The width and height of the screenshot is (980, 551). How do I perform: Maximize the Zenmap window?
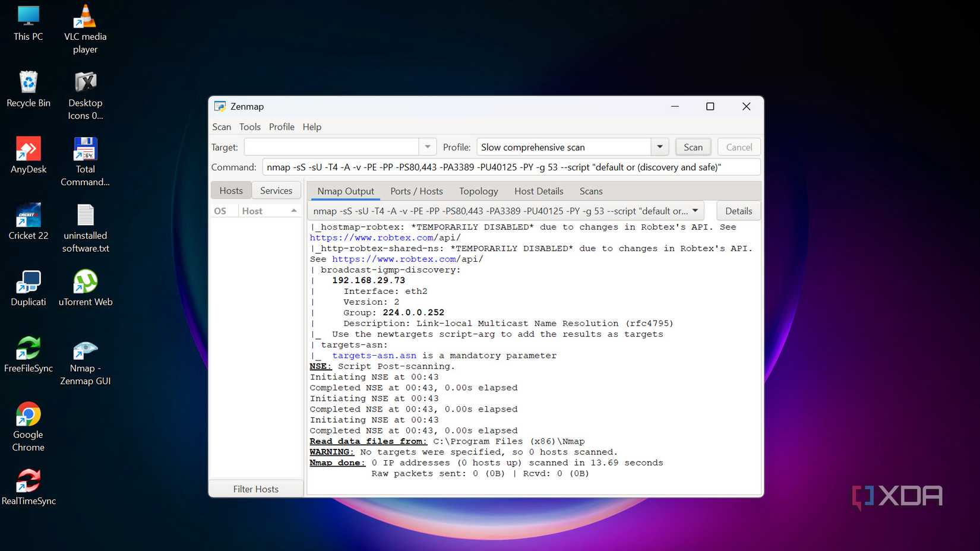[710, 106]
